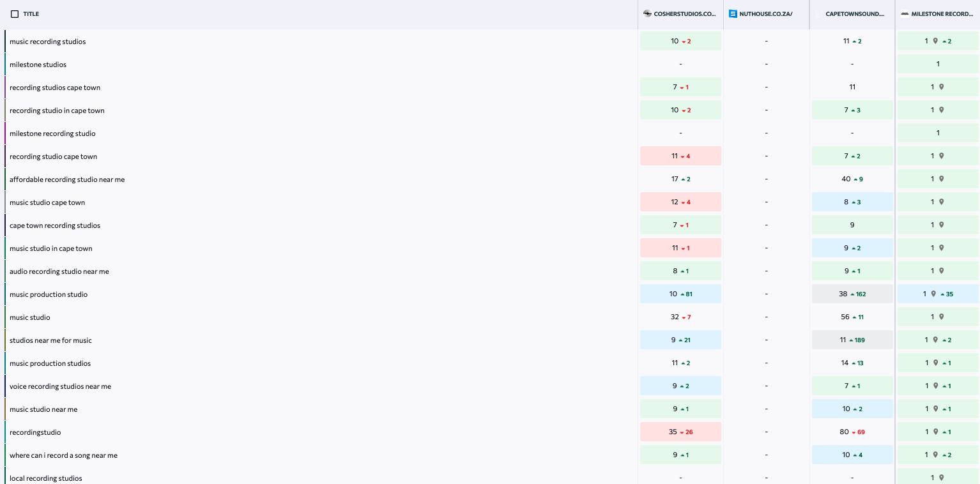Click location pin for 'local recording studios'

(x=941, y=478)
